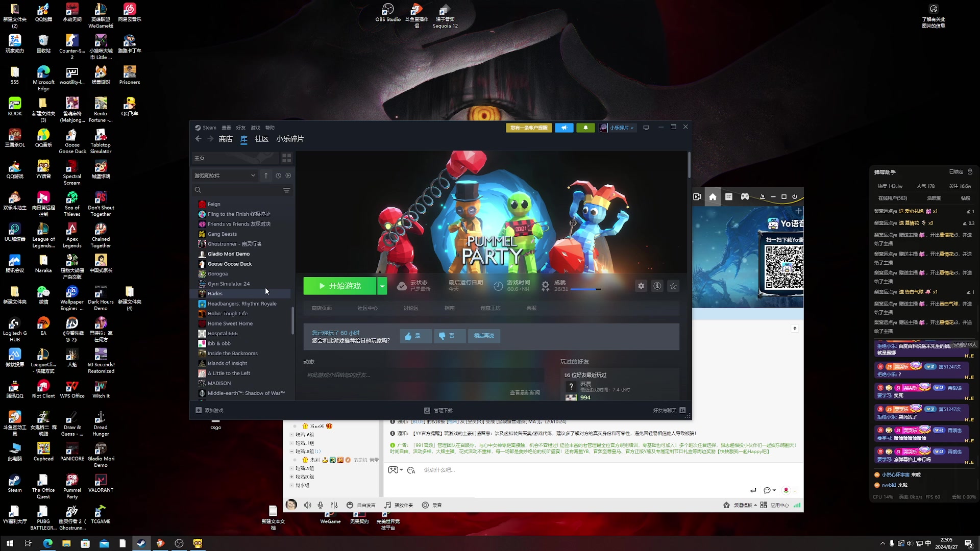Open the Steam 社区 tab
The height and width of the screenshot is (551, 980).
[261, 139]
